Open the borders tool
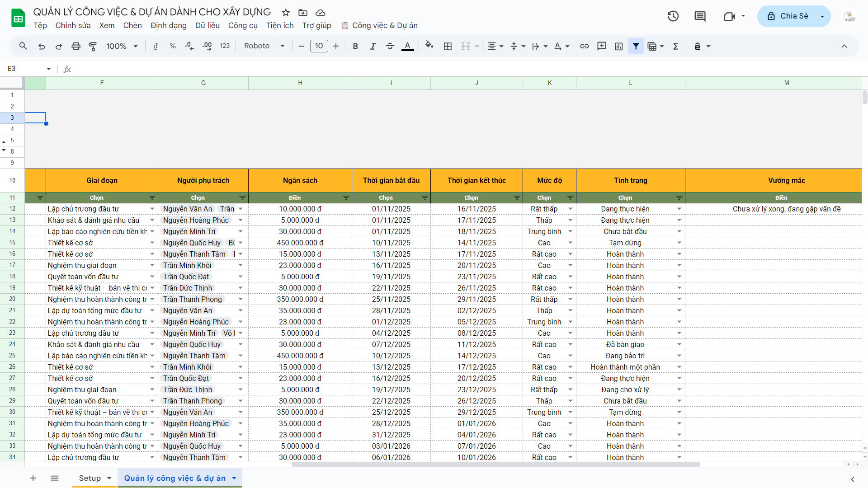 click(x=448, y=46)
